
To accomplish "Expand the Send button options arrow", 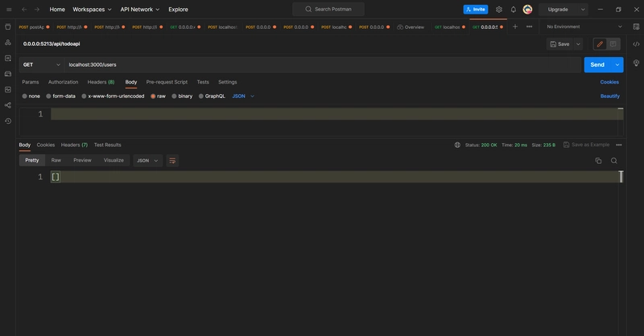I will coord(617,65).
